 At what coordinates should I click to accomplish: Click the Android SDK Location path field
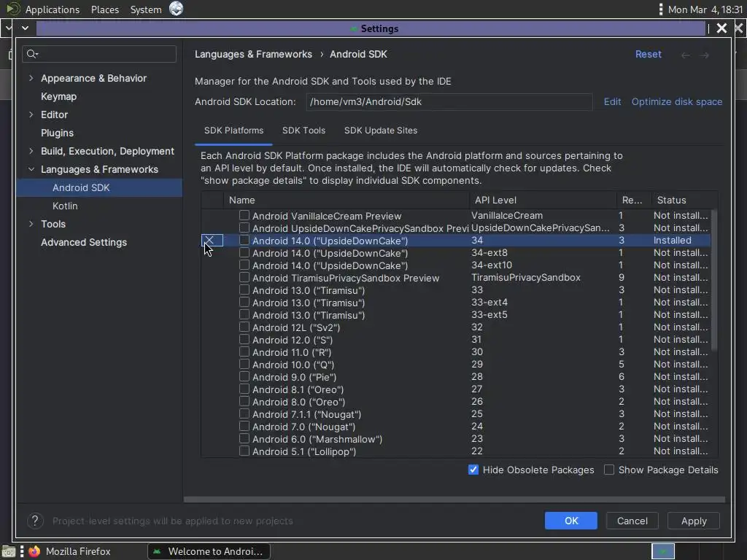tap(449, 101)
